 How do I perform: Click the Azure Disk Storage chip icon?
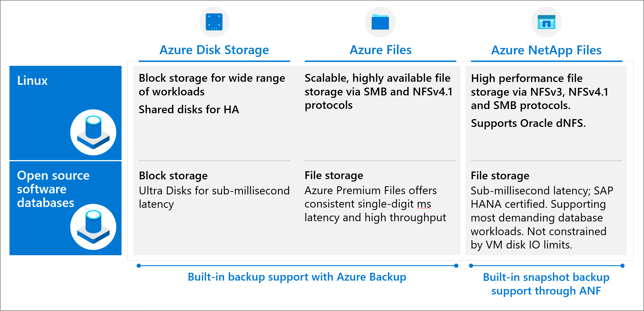(214, 22)
